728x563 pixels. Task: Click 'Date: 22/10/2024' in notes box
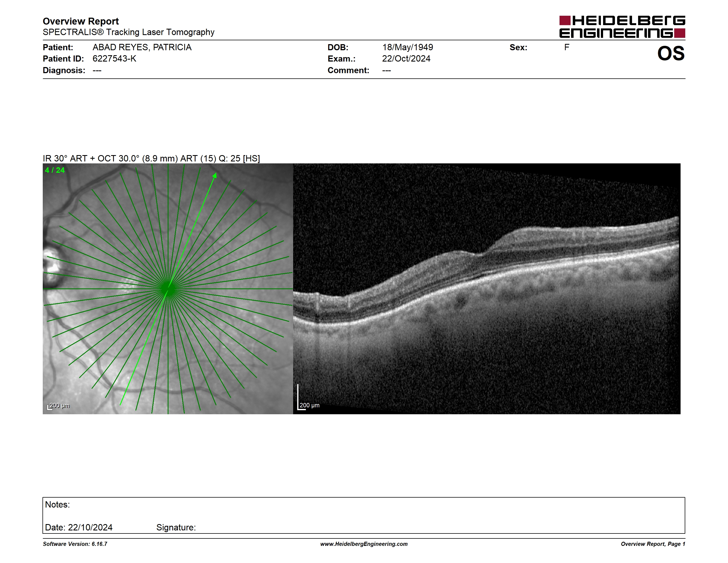(79, 527)
